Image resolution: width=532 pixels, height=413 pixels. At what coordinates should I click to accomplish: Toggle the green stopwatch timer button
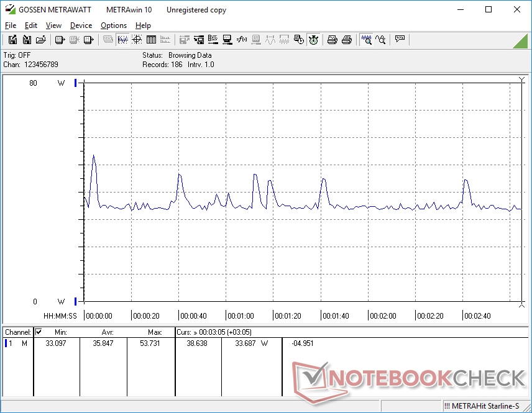(313, 40)
